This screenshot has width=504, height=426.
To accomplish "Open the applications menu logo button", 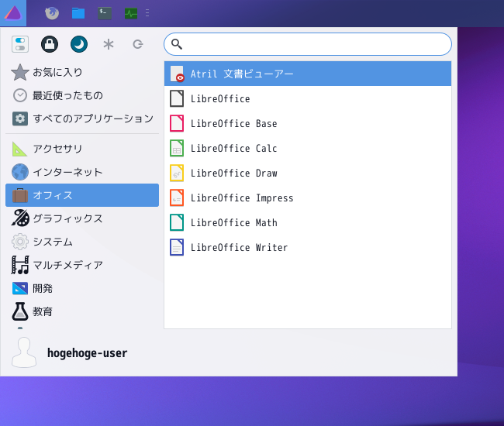I will click(x=13, y=13).
